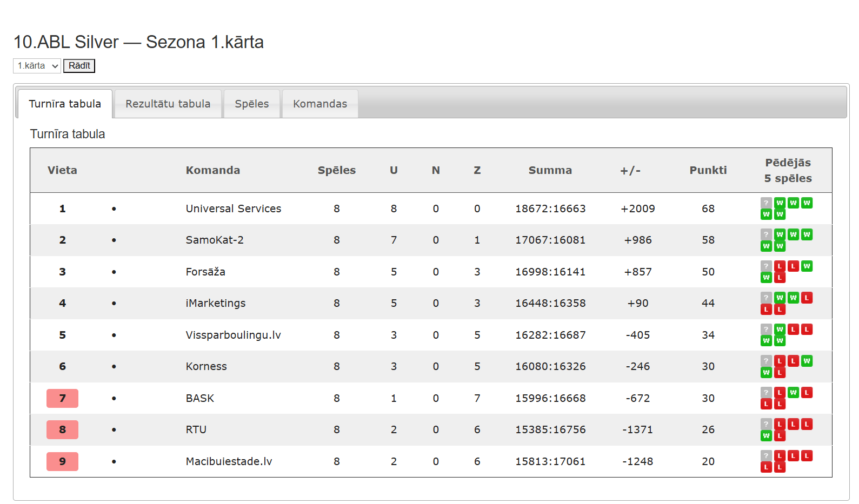Click the Summa column header
Viewport: 859px width, 504px height.
pos(550,170)
